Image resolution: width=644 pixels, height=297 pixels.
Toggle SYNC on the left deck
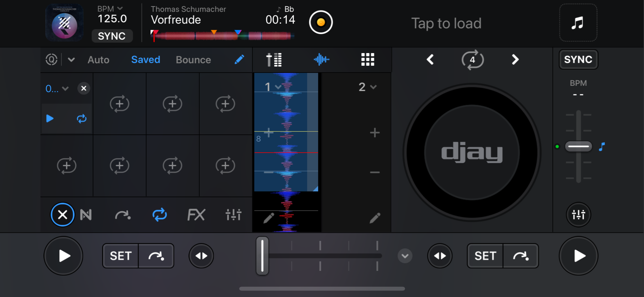(x=112, y=36)
